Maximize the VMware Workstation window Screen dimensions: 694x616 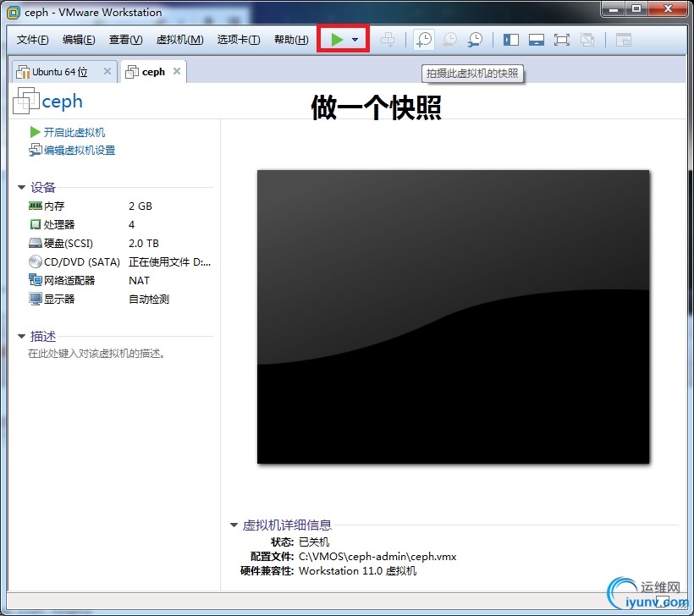pos(636,8)
